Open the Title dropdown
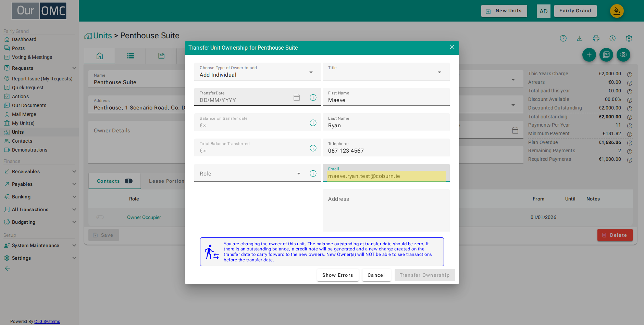This screenshot has height=325, width=644. tap(386, 71)
